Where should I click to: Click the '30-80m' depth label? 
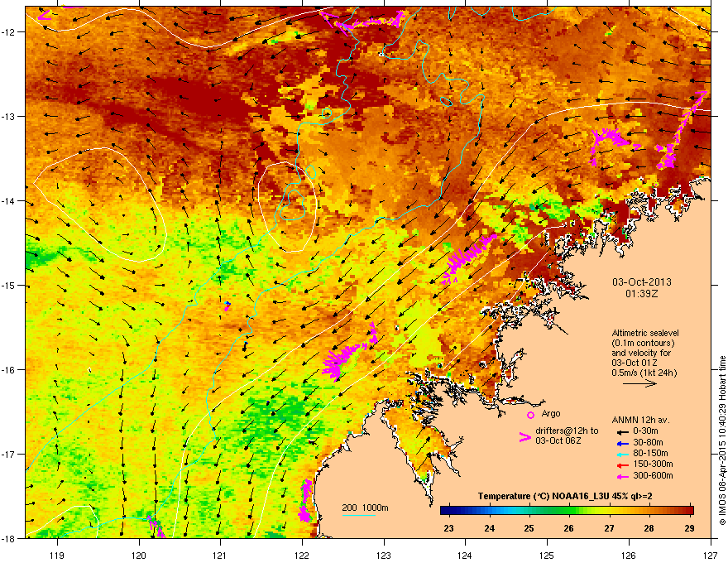(648, 443)
